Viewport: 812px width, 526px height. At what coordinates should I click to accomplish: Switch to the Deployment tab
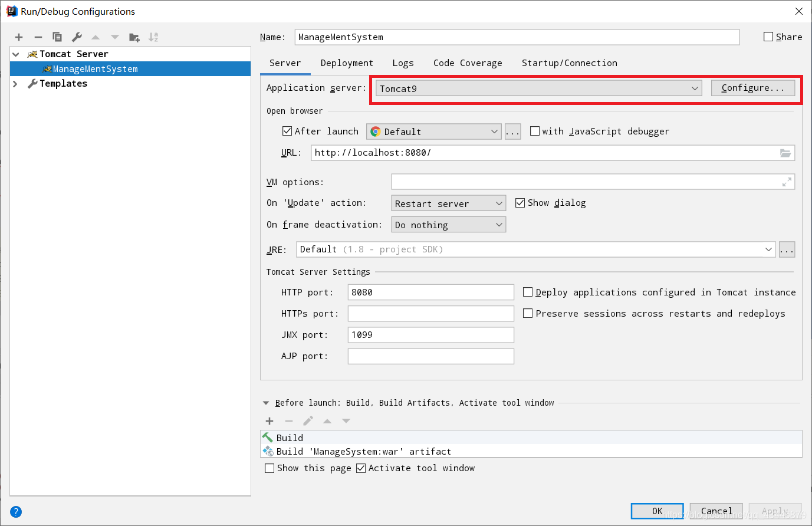point(347,63)
